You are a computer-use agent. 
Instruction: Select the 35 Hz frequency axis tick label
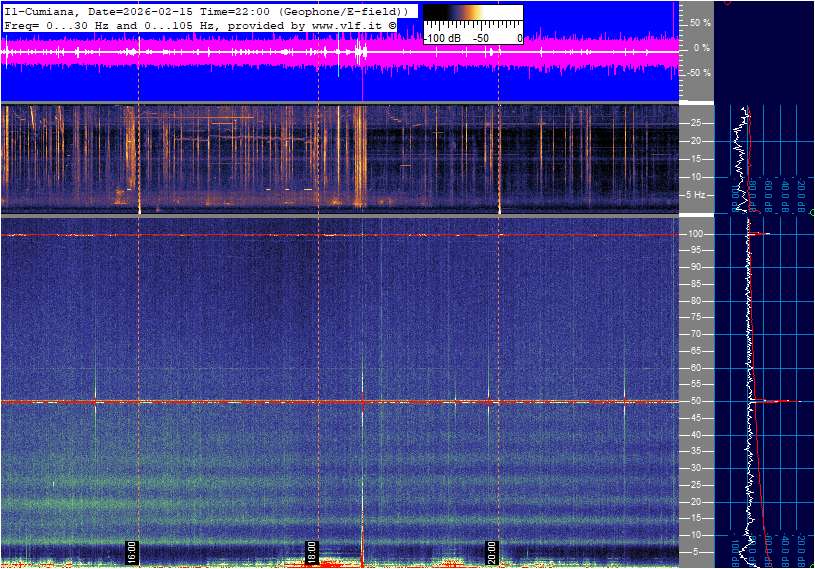(697, 452)
